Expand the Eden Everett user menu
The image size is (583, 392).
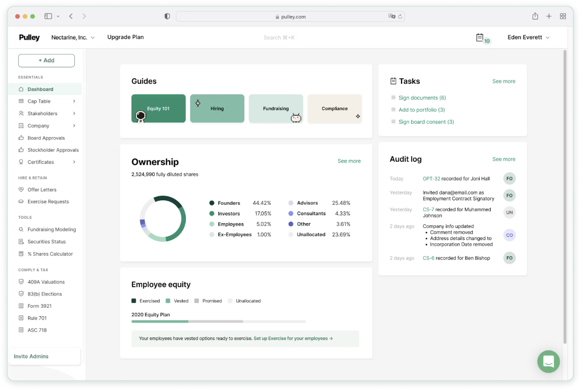(528, 37)
